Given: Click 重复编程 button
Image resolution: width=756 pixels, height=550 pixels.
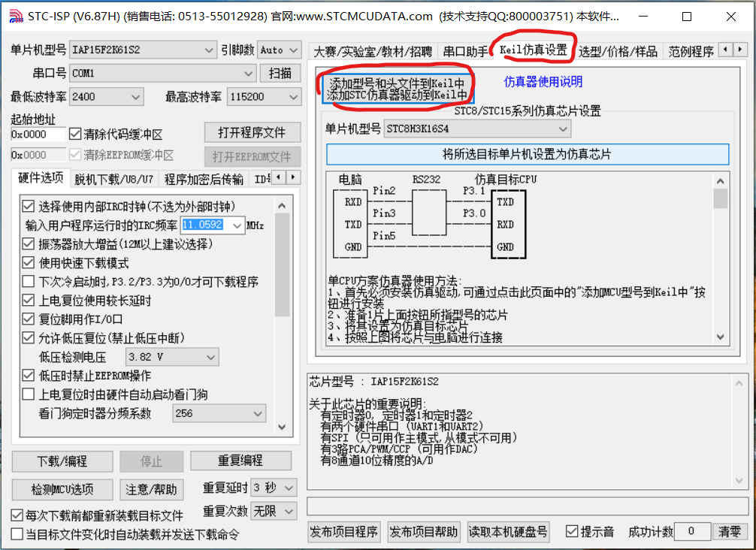Looking at the screenshot, I should tap(240, 461).
